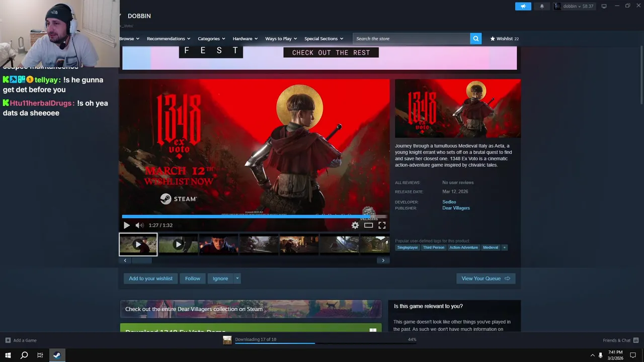Select the third screenshot thumbnail
Screen dimensions: 644x362
[218, 244]
